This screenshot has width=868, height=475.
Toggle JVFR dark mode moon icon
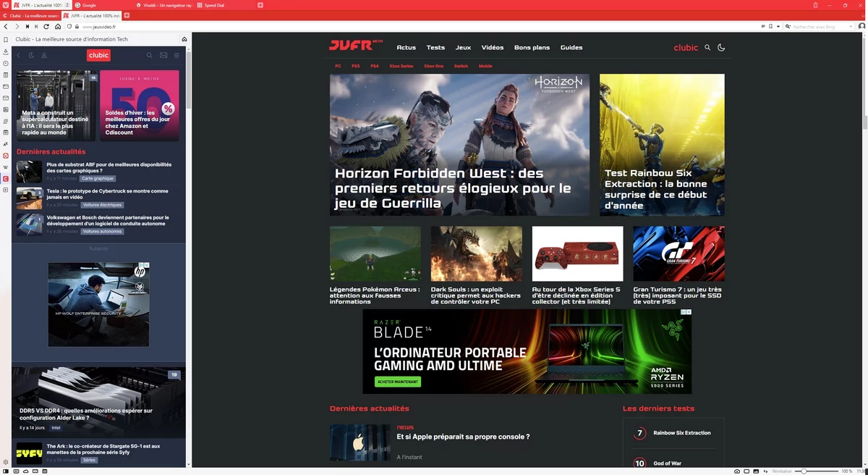721,48
